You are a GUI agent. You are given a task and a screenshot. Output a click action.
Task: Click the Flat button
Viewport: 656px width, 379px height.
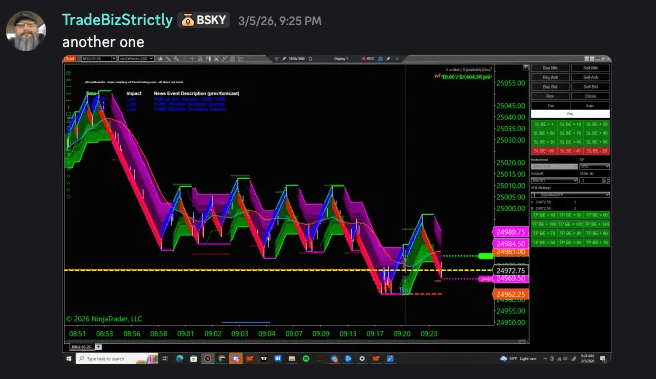(x=550, y=106)
